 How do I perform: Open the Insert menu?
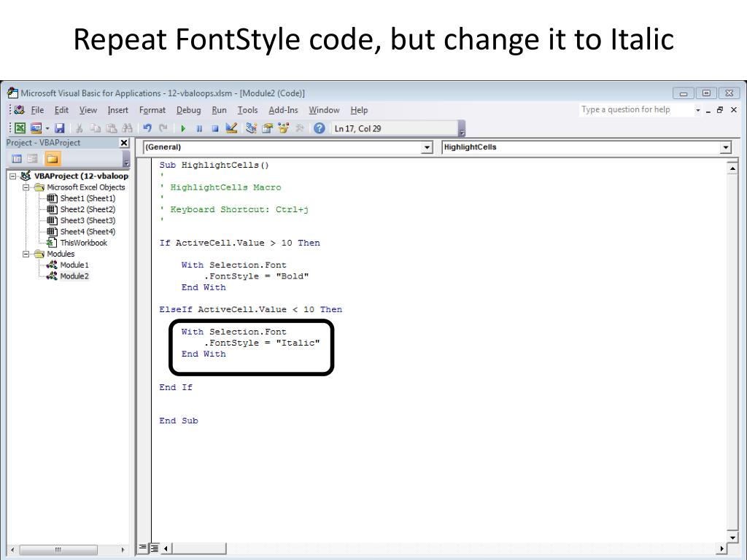[117, 110]
